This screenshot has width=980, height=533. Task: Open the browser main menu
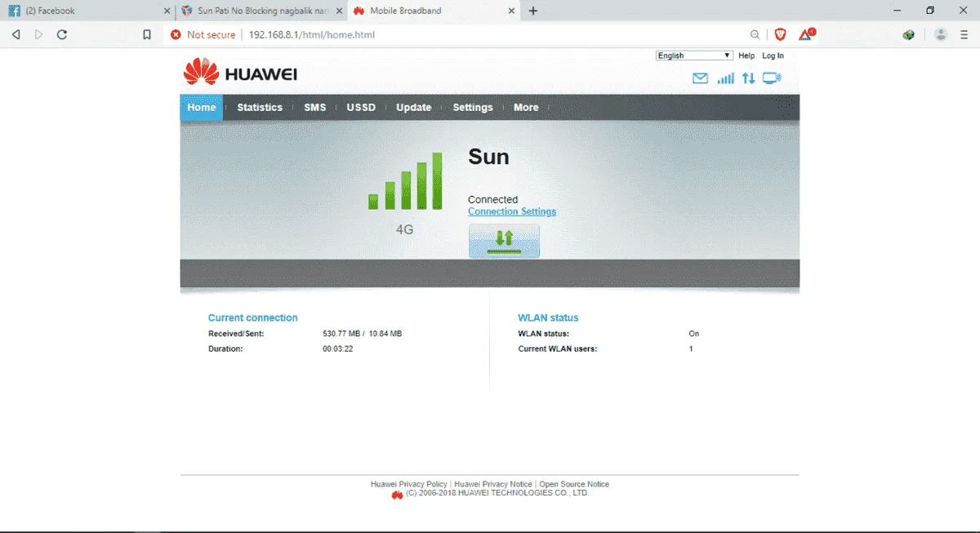click(x=964, y=34)
